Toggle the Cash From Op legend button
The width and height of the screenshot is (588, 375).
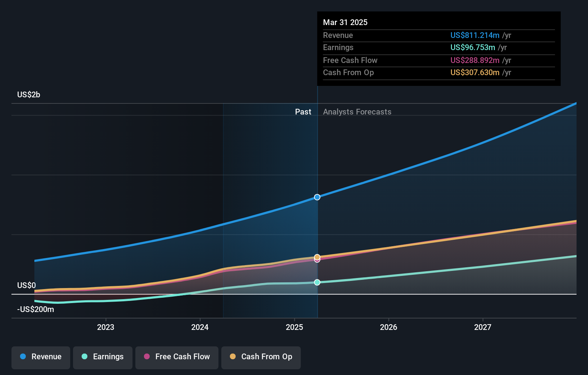261,357
